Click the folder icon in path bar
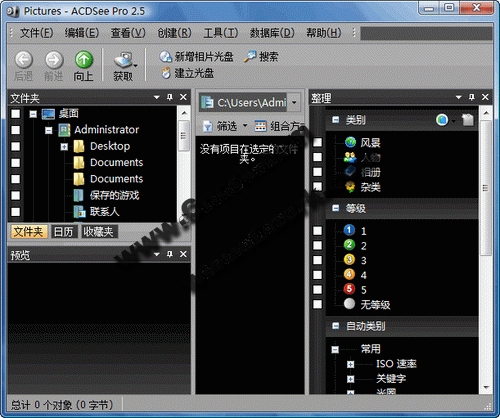 [207, 103]
